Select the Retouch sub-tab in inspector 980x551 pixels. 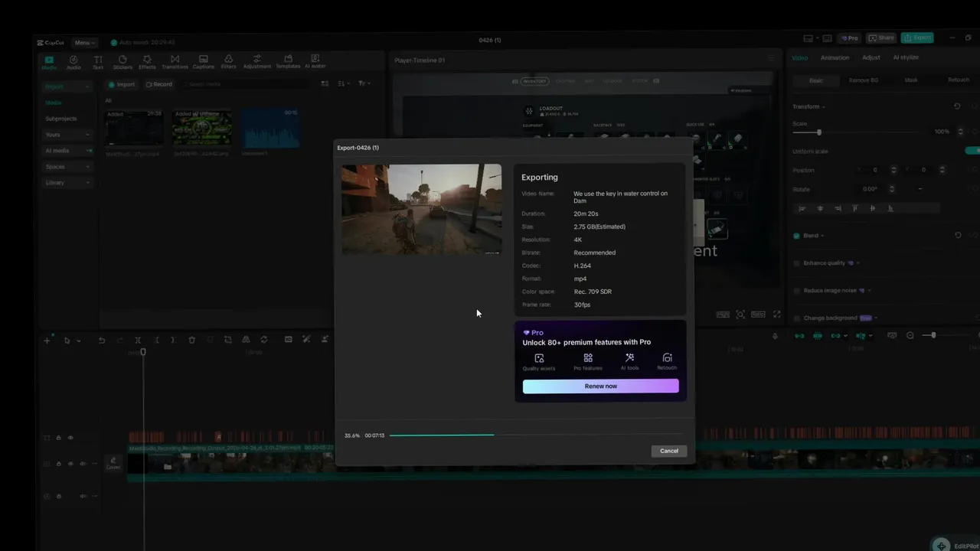(x=959, y=80)
